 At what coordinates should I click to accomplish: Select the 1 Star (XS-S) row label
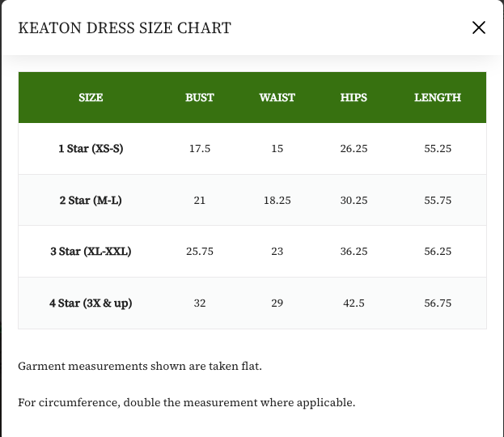click(x=91, y=149)
